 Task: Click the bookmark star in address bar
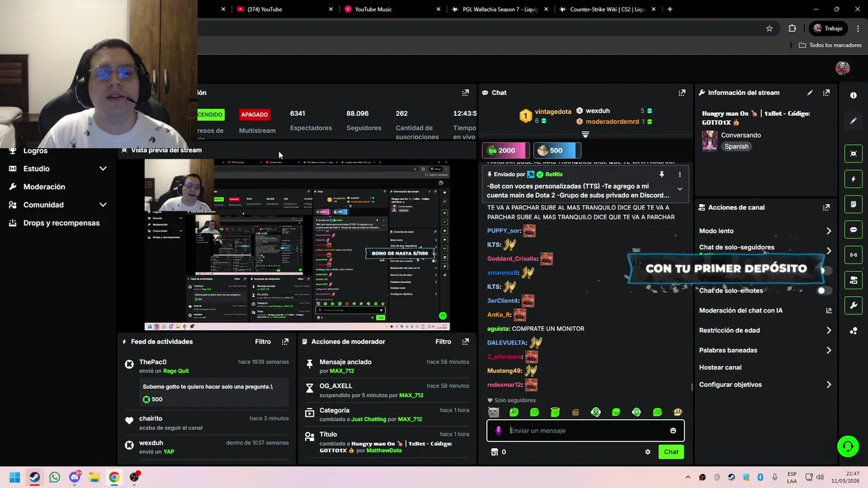click(x=769, y=28)
